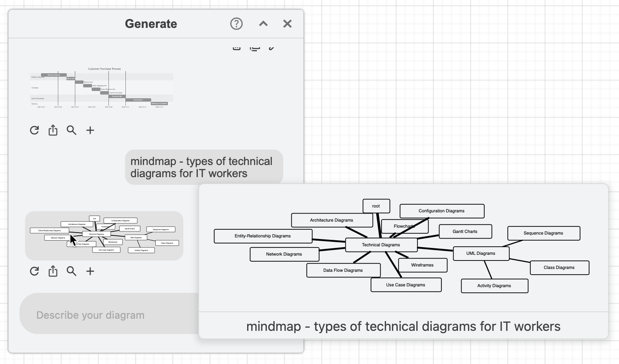Insert the Gantt chart into the canvas
The height and width of the screenshot is (364, 619).
(x=90, y=130)
